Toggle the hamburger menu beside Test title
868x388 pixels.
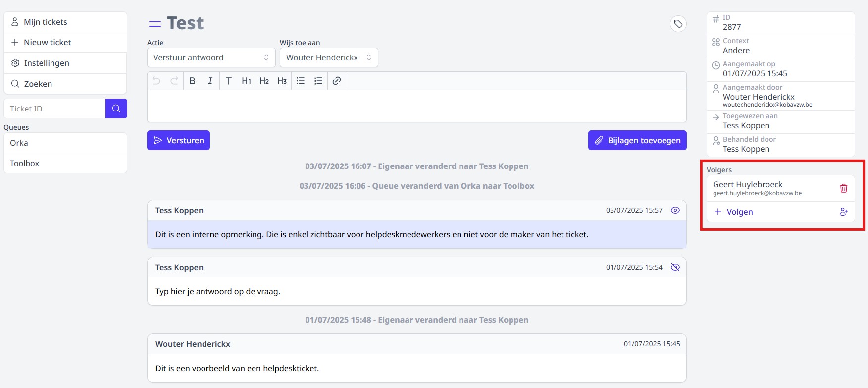[x=155, y=24]
